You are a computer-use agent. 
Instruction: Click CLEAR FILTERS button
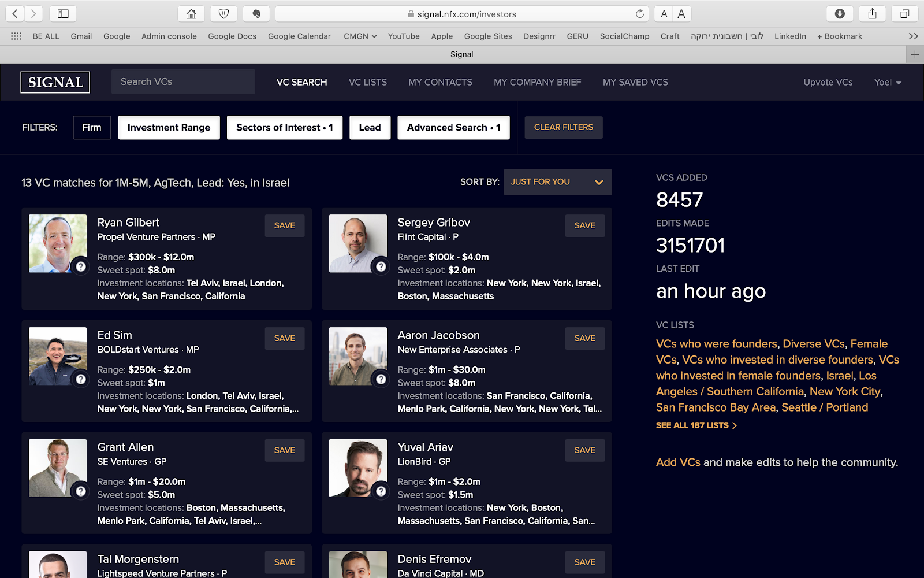tap(564, 127)
